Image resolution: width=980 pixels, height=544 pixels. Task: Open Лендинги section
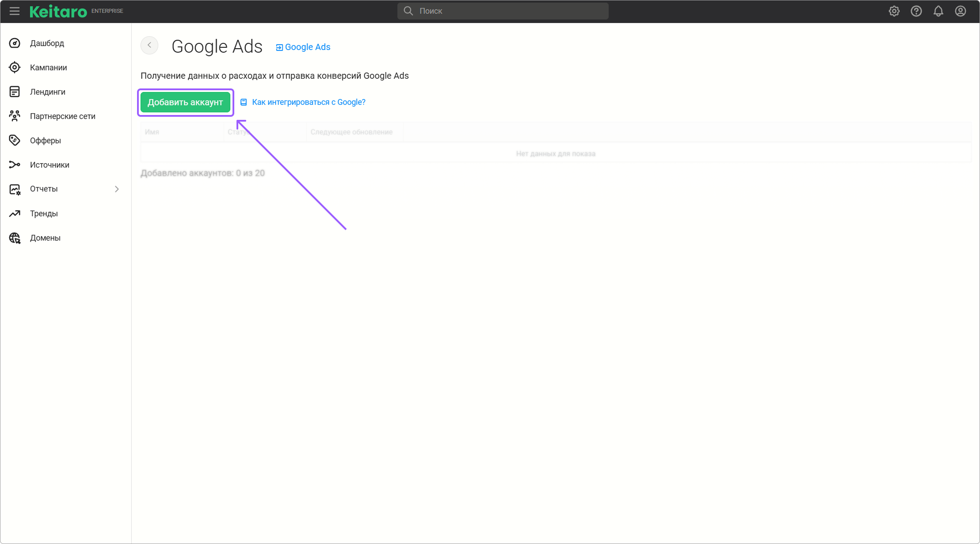48,92
